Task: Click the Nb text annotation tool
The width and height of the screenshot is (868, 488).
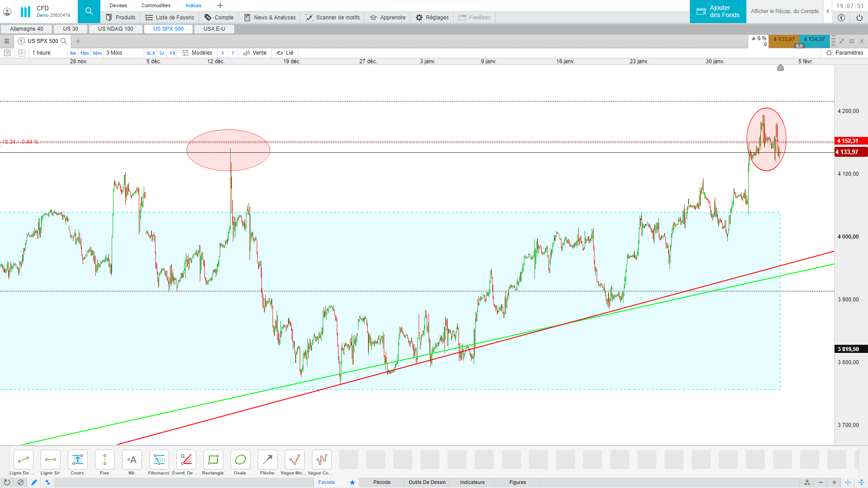Action: [132, 460]
